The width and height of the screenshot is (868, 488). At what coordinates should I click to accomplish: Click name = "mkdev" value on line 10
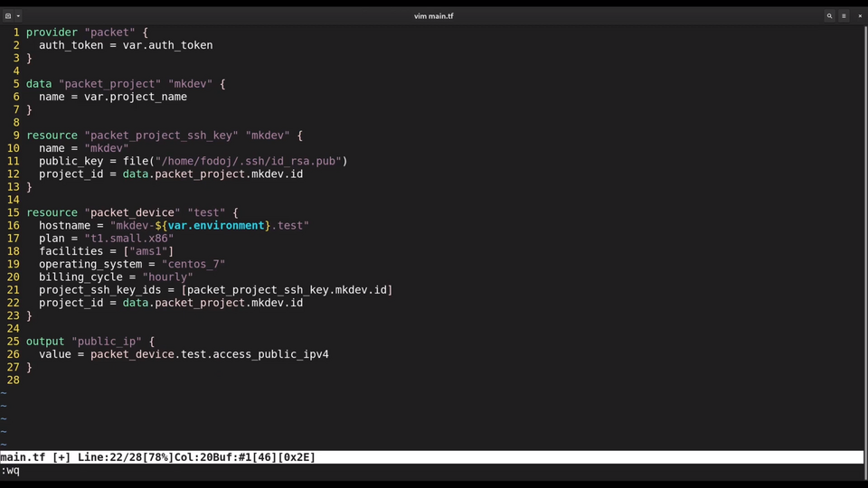(x=107, y=148)
